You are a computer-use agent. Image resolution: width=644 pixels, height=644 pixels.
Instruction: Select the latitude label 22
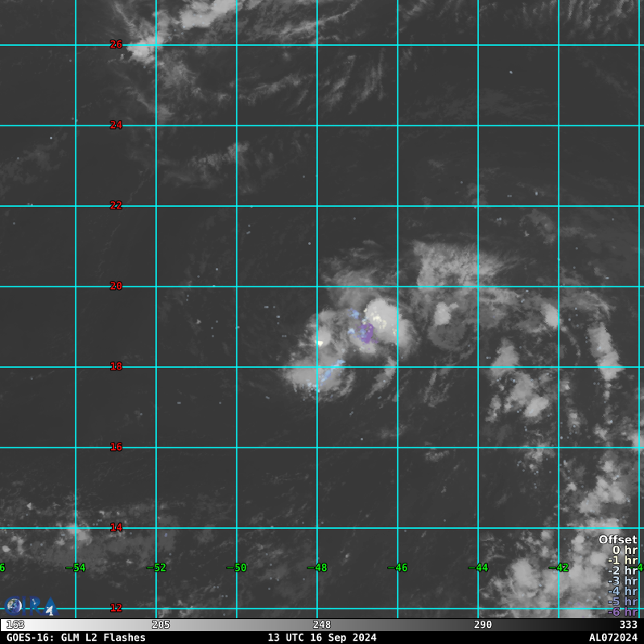[x=116, y=205]
